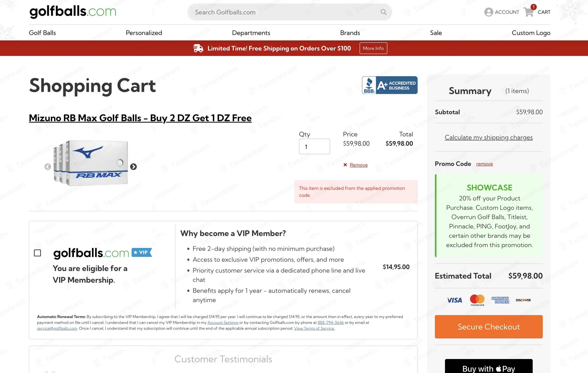Click the search magnifier icon
588x373 pixels.
[x=383, y=12]
